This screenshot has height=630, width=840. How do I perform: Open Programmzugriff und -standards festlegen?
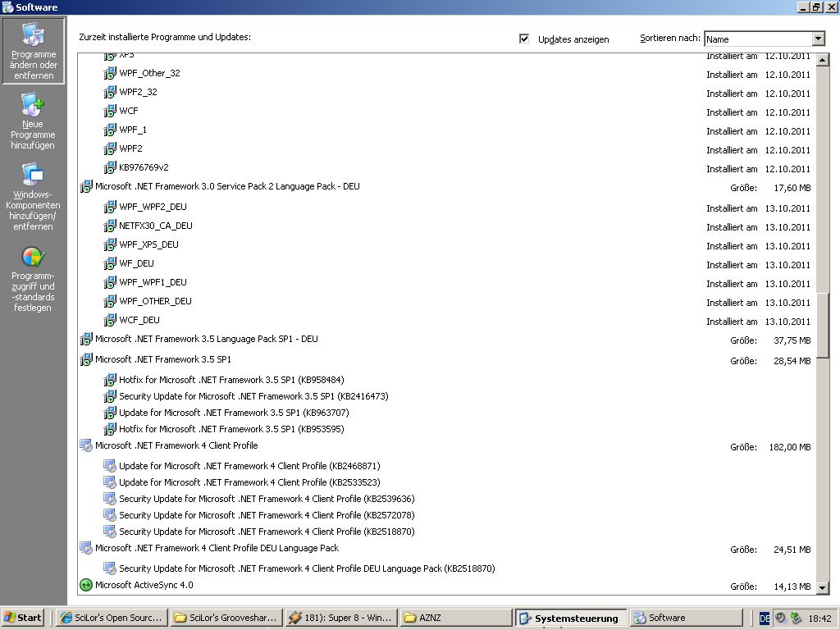33,279
